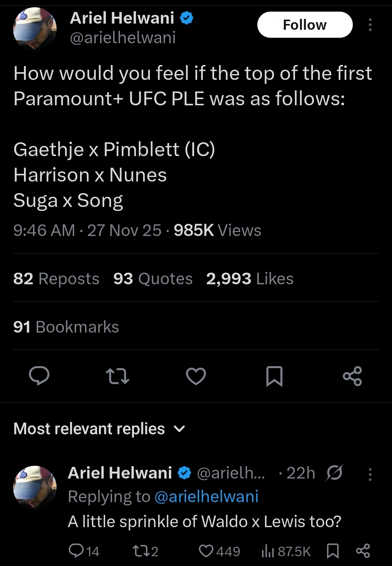Follow Ariel Helwani
The width and height of the screenshot is (392, 566).
click(x=305, y=25)
